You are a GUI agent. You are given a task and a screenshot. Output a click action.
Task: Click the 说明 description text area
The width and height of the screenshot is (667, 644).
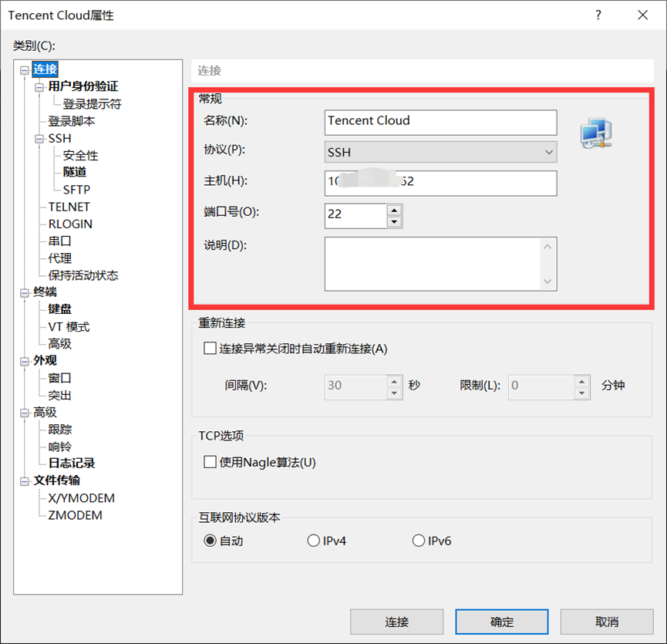[433, 264]
